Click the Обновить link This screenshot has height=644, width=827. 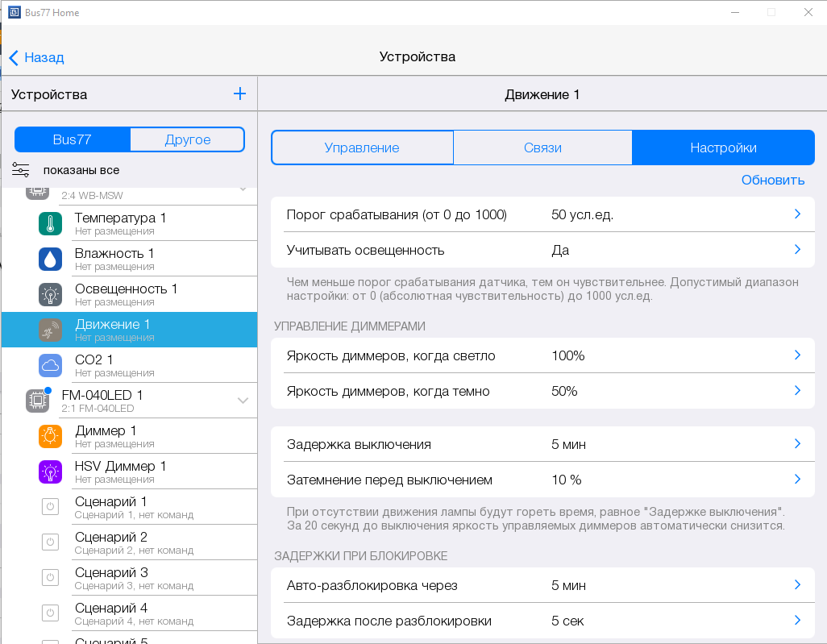772,180
